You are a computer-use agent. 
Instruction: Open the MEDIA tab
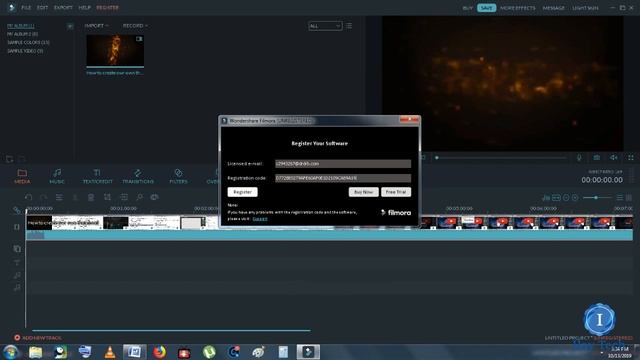pos(22,176)
